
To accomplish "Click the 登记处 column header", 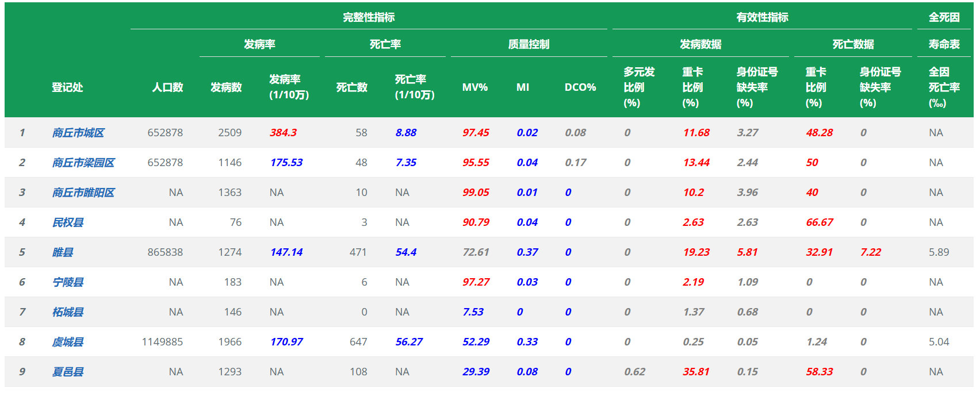I will pyautogui.click(x=67, y=87).
